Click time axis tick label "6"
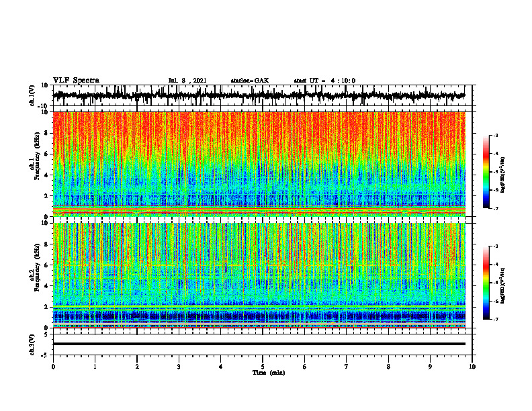 click(305, 367)
